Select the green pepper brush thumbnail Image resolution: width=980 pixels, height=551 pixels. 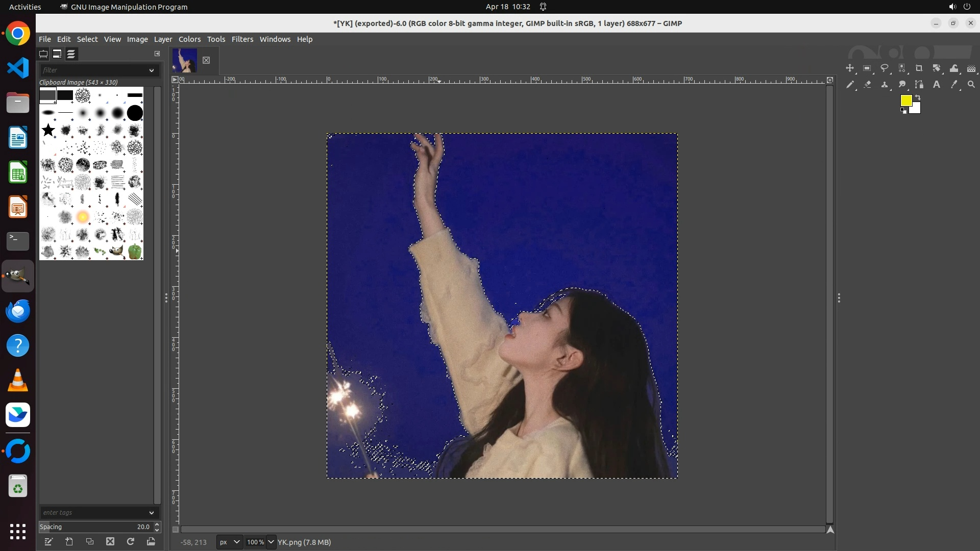[x=135, y=252]
